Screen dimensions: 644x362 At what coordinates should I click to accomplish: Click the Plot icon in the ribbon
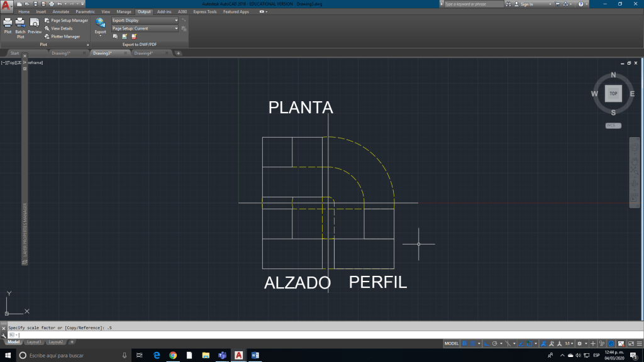pyautogui.click(x=8, y=25)
